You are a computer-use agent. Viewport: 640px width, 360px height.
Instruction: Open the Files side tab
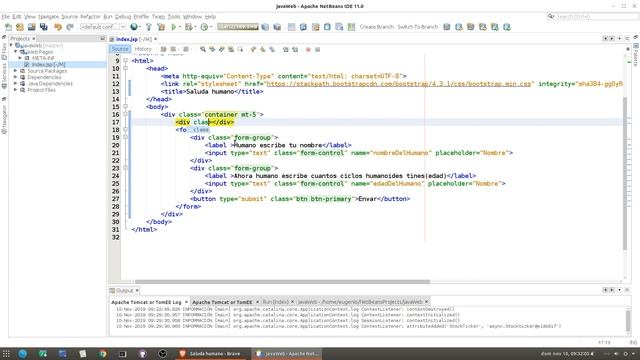[4, 52]
